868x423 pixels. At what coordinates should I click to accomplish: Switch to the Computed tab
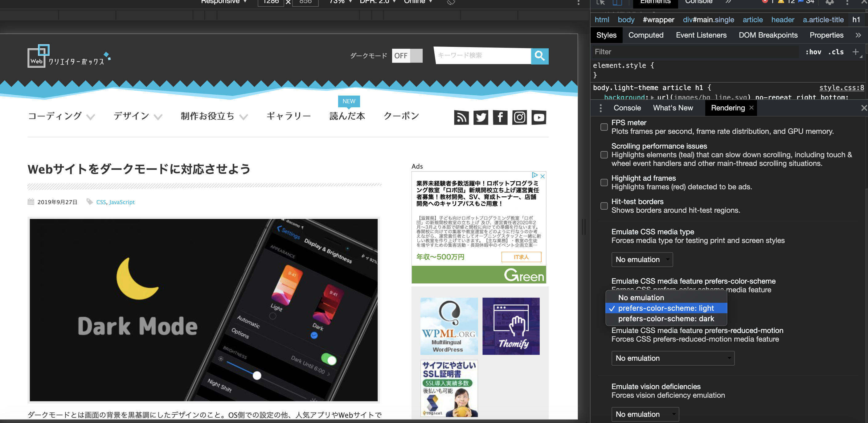(x=646, y=35)
